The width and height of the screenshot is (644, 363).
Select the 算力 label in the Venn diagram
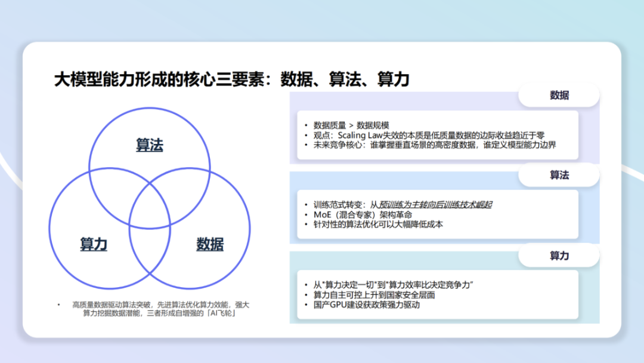[94, 244]
